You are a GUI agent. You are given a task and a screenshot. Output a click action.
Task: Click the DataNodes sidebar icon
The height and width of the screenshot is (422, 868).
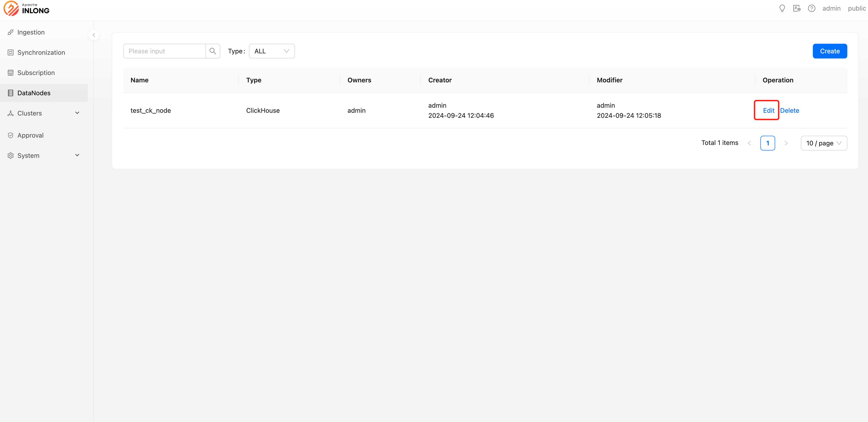10,93
